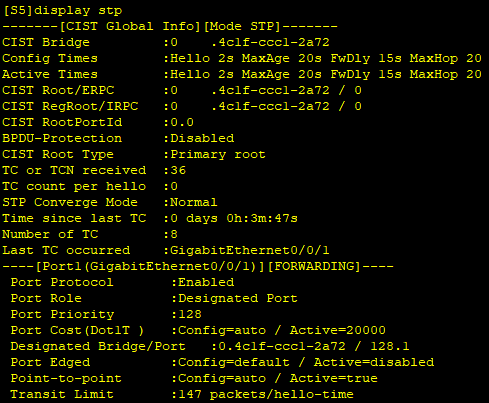
Task: Click the Number of TC value 8
Action: coord(174,234)
